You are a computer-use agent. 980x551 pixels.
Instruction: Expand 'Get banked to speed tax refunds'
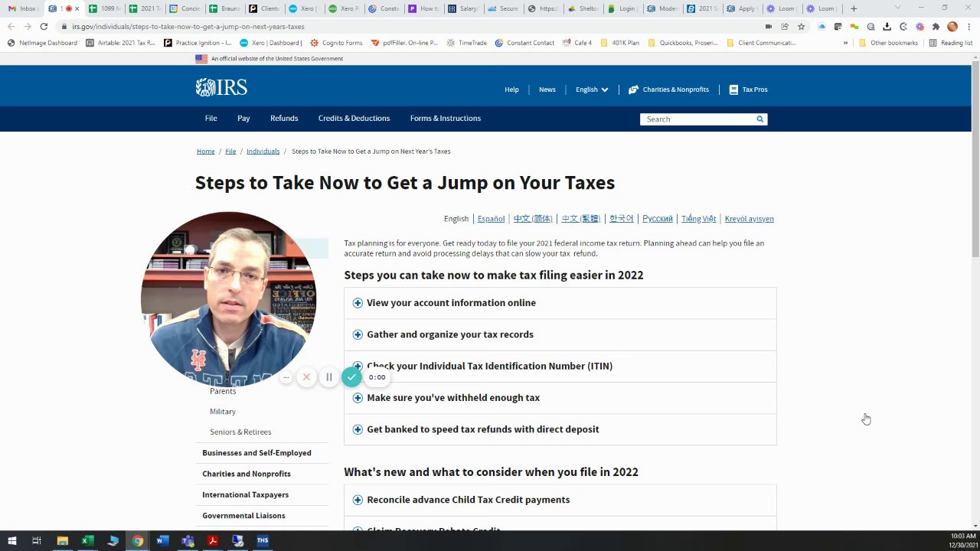point(560,429)
